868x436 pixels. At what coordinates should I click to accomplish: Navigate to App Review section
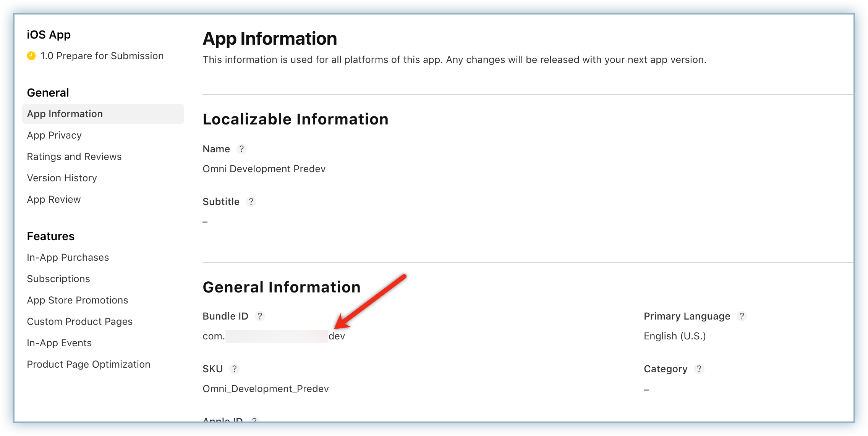[x=54, y=199]
